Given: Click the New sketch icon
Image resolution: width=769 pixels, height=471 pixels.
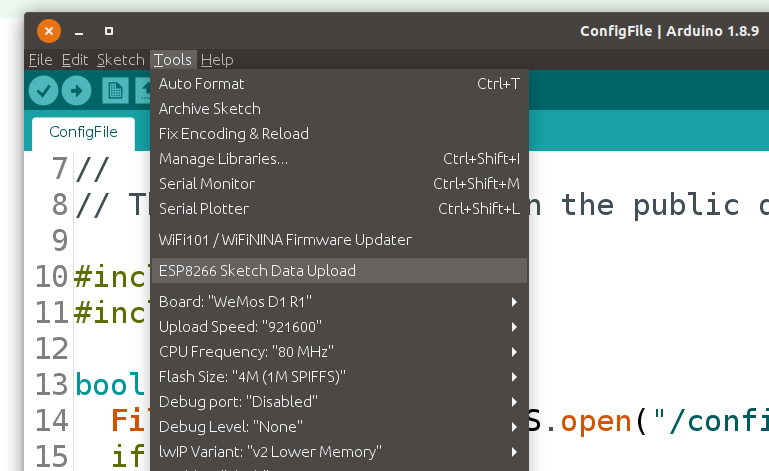Looking at the screenshot, I should 116,90.
